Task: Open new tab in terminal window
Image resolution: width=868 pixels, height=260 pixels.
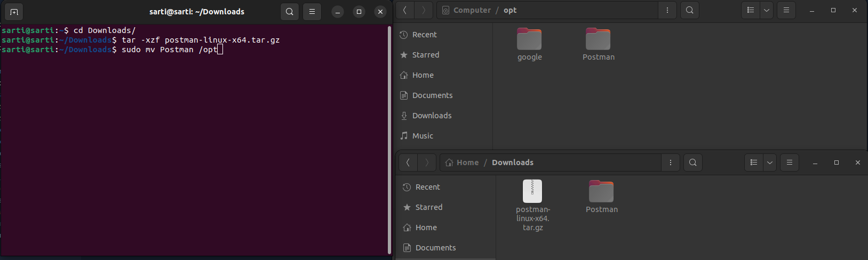Action: point(14,12)
